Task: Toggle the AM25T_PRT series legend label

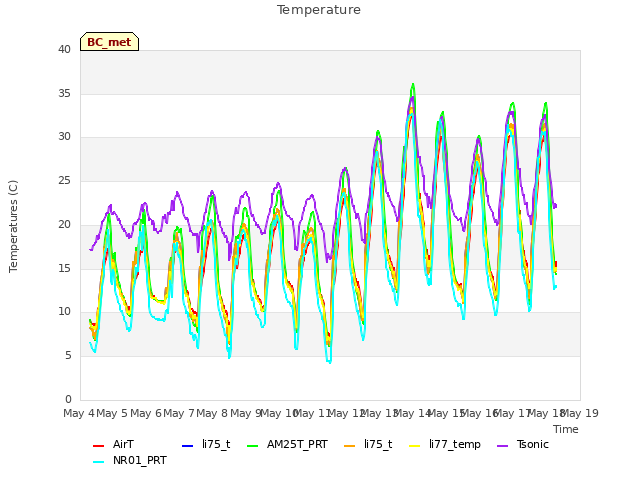Action: point(297,444)
